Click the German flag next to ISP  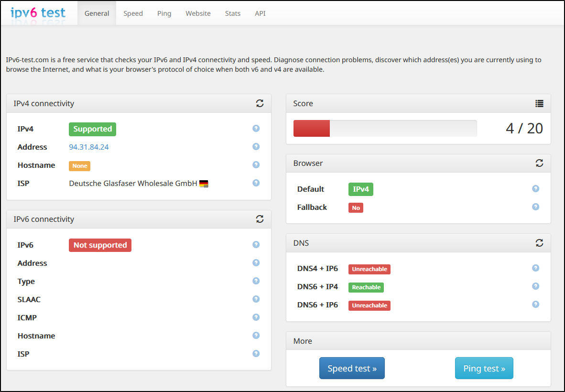pyautogui.click(x=204, y=184)
